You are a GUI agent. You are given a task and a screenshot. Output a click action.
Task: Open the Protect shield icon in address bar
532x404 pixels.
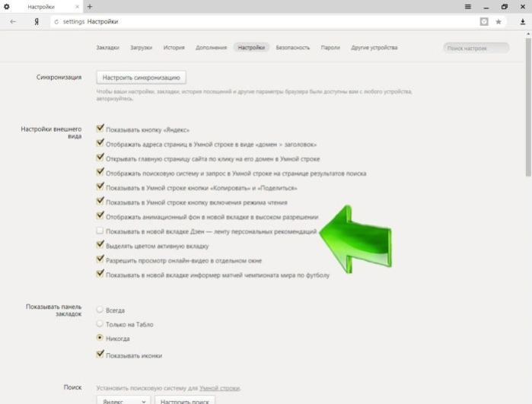coord(484,22)
